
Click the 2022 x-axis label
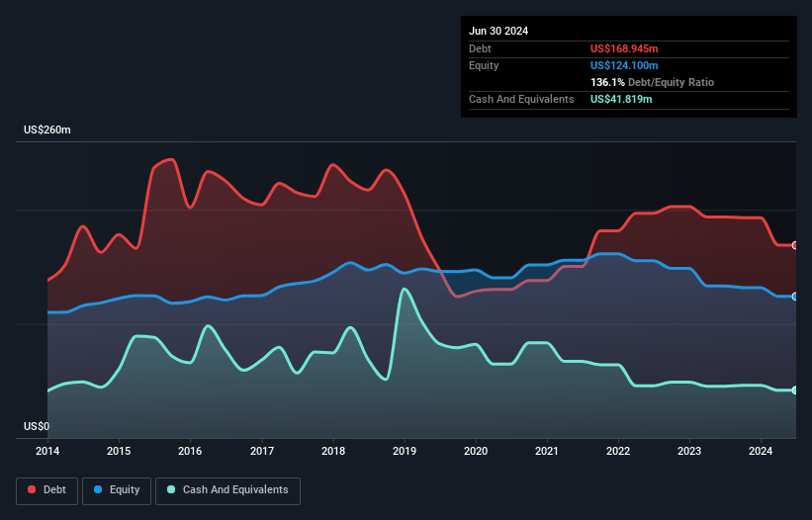618,451
